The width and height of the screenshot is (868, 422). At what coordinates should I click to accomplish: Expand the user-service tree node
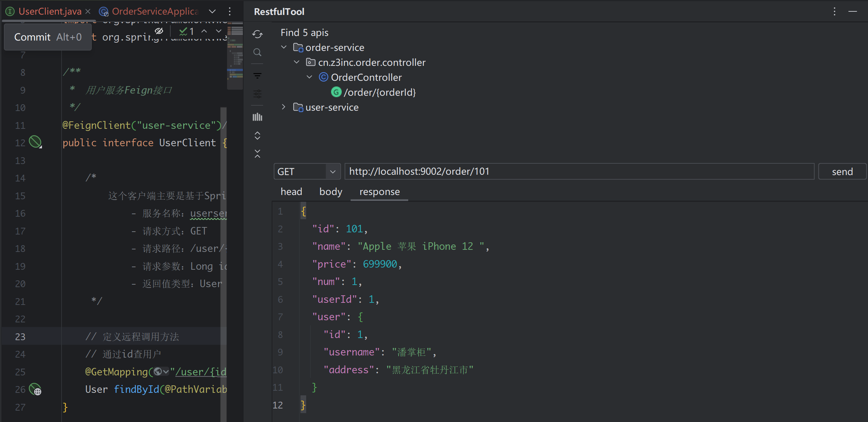pos(284,107)
